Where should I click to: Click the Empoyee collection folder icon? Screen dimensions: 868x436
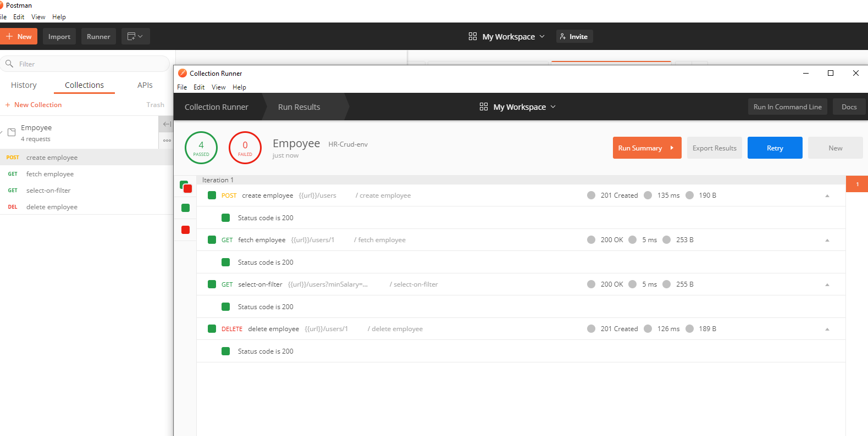coord(12,132)
